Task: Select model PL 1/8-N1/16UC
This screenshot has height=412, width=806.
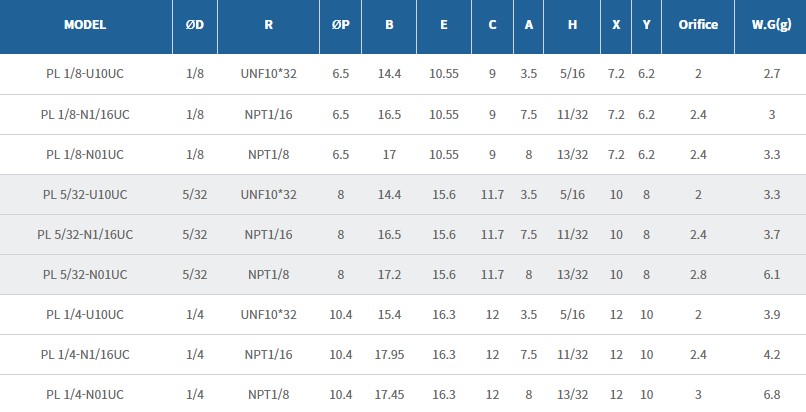Action: pyautogui.click(x=85, y=114)
